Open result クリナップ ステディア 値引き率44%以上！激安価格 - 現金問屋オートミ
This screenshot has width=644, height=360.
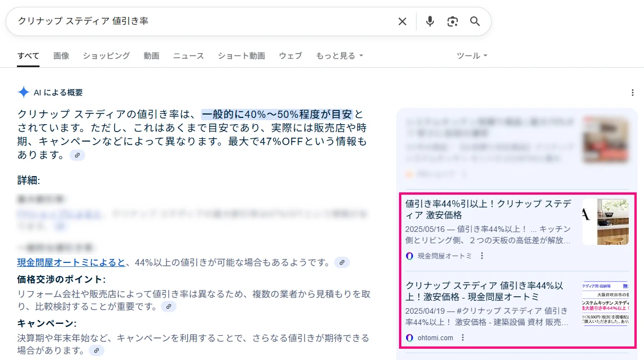tap(485, 291)
